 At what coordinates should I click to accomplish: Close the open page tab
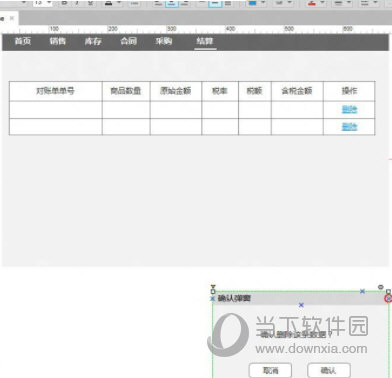click(x=12, y=18)
